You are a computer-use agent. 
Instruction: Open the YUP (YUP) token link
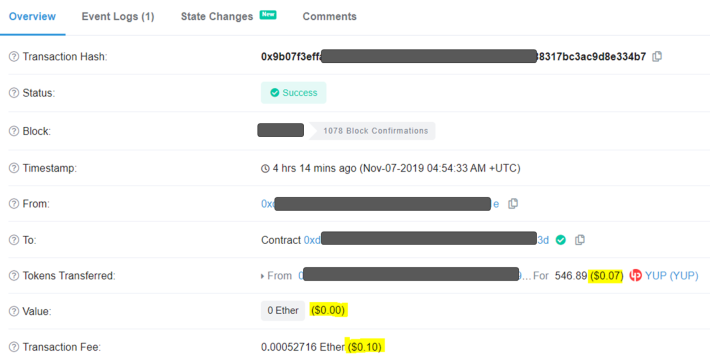[672, 275]
